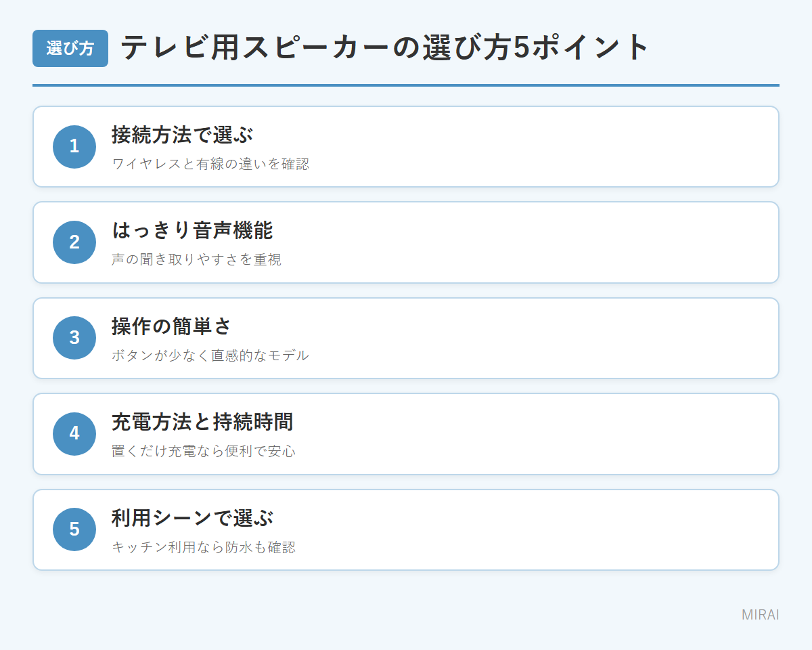812x650 pixels.
Task: Click the blue divider line under title
Action: [406, 85]
